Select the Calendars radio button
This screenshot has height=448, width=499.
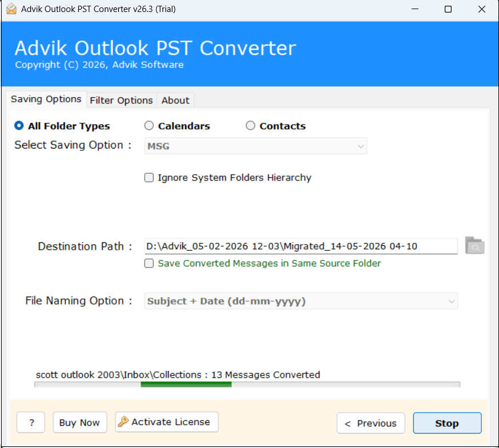[149, 126]
